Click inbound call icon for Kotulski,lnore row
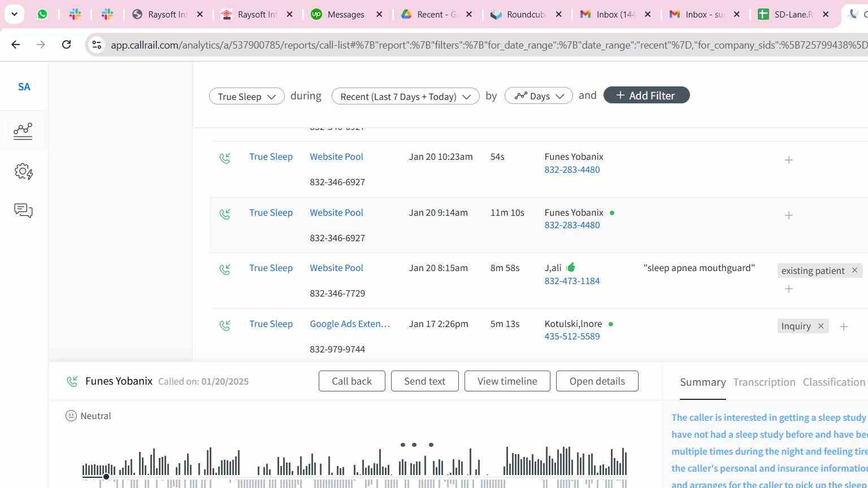The width and height of the screenshot is (868, 488). 225,325
